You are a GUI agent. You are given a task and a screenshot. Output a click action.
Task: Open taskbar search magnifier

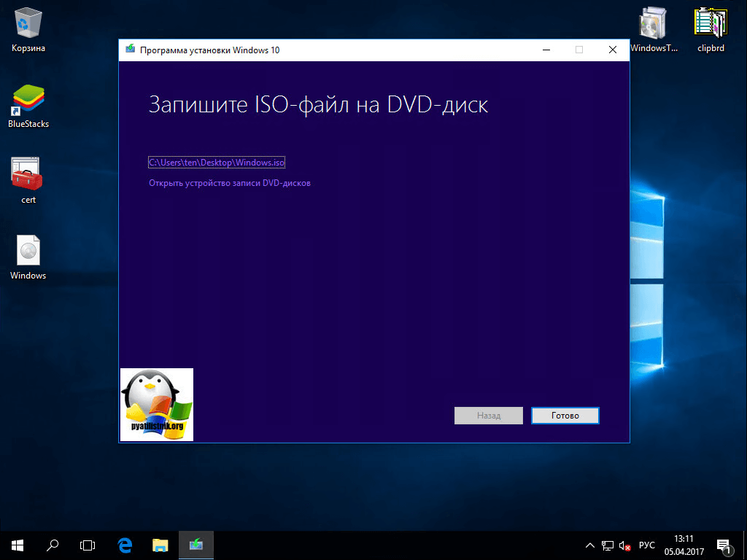pos(53,545)
